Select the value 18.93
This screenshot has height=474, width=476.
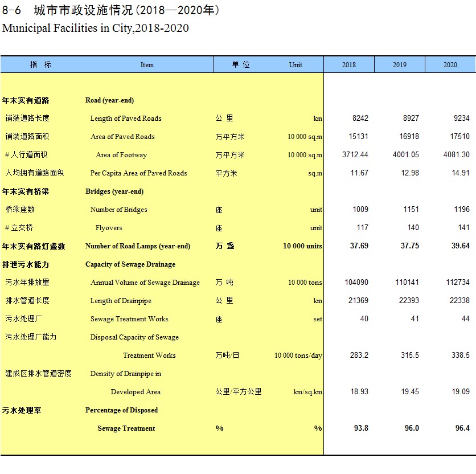coord(359,391)
